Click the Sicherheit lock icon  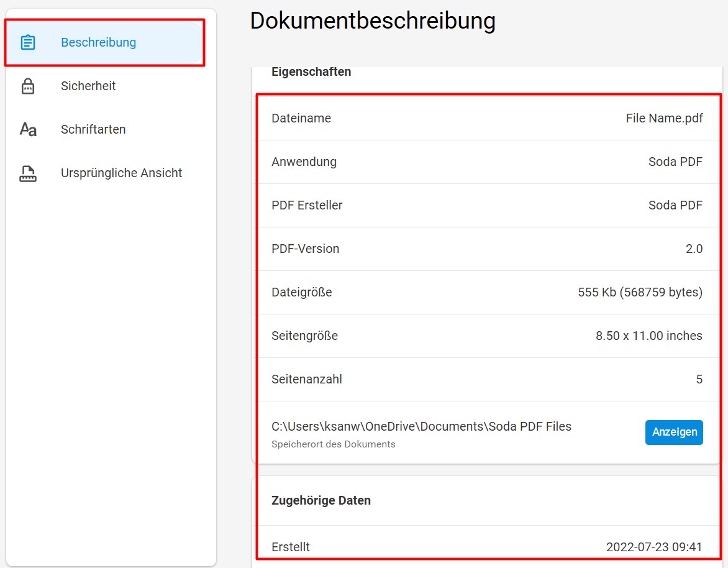(28, 86)
